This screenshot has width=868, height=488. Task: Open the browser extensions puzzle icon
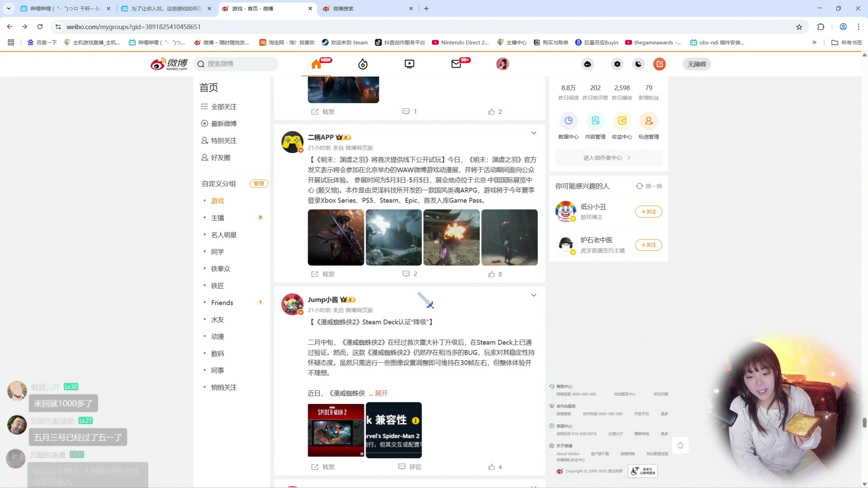821,27
